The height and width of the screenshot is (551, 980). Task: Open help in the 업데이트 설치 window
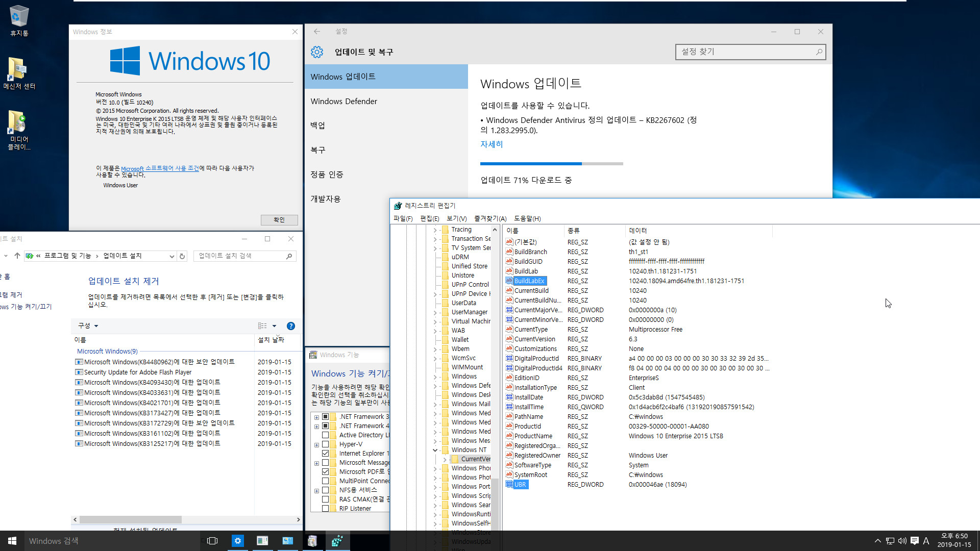pos(290,326)
